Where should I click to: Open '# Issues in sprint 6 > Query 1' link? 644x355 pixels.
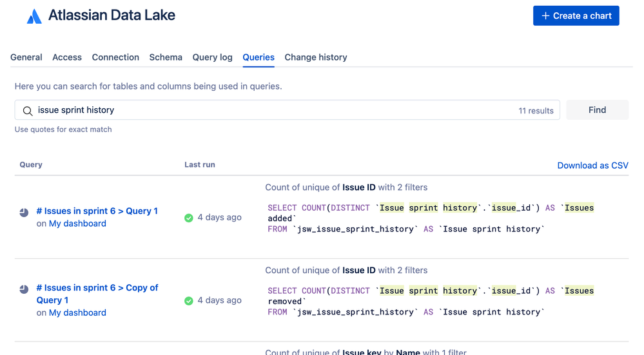pyautogui.click(x=97, y=211)
